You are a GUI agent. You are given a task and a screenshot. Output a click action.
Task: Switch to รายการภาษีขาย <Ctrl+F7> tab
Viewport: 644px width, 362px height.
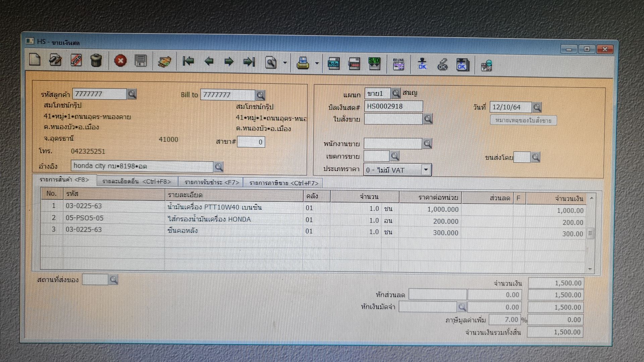[x=284, y=183]
